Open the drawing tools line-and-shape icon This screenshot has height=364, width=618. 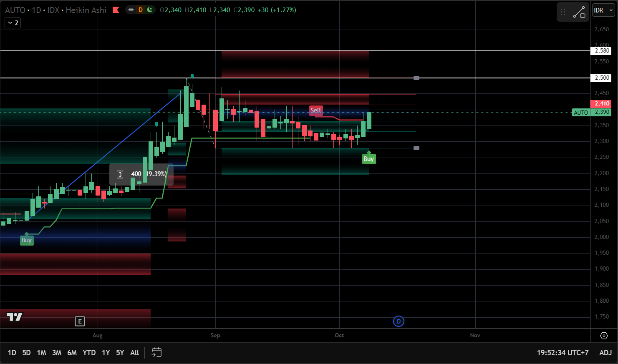click(579, 12)
